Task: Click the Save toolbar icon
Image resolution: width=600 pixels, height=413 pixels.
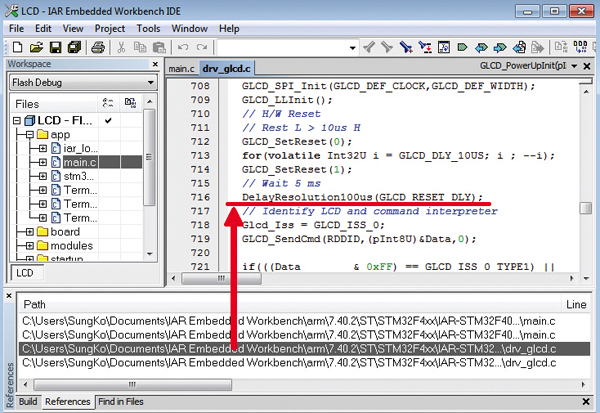Action: [x=54, y=47]
